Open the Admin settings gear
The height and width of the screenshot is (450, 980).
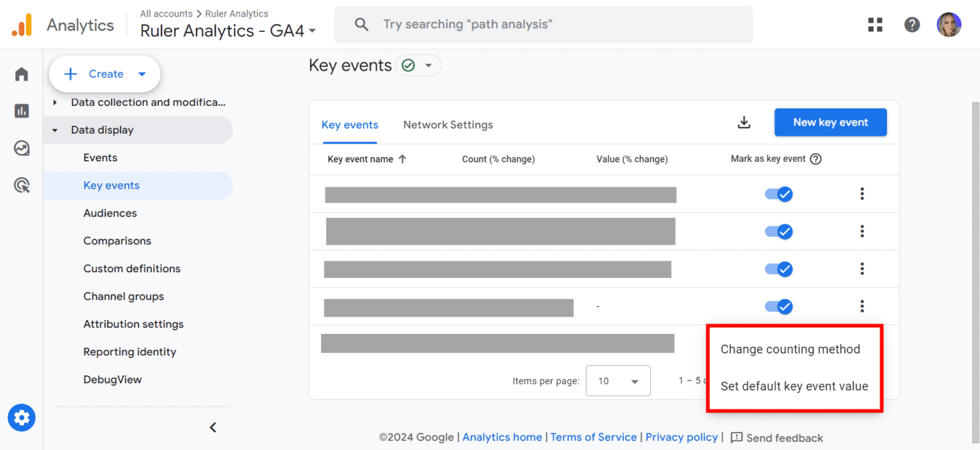[x=21, y=417]
